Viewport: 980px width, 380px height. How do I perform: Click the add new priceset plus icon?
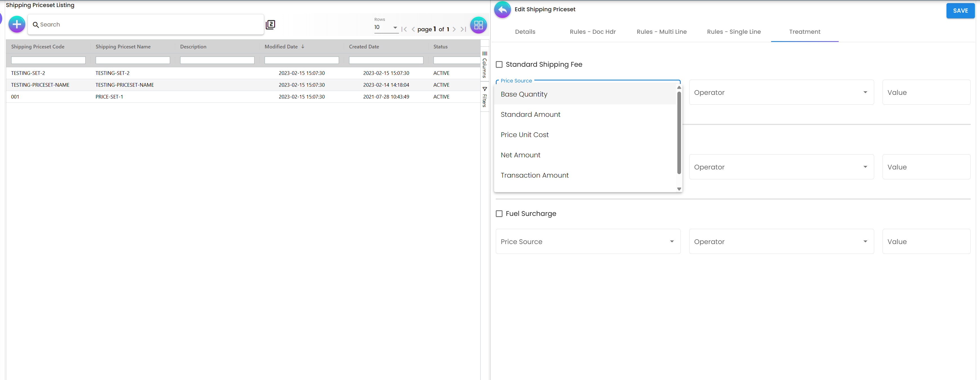(x=17, y=25)
